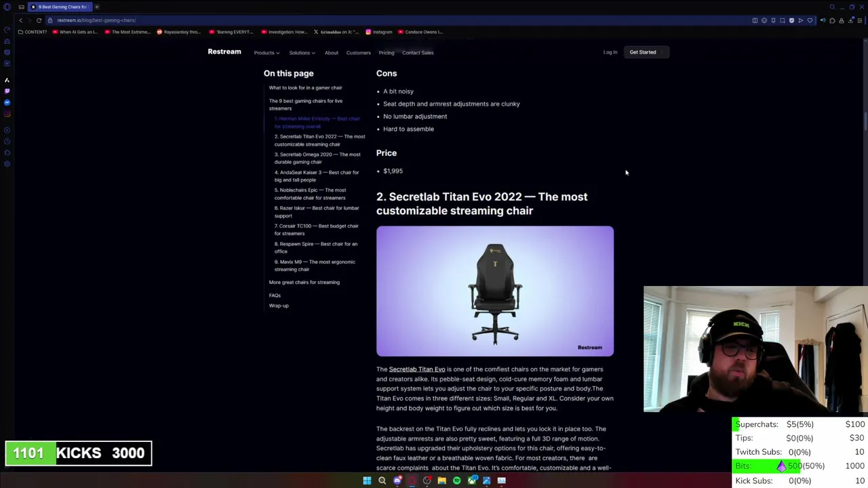
Task: Click the Restream logo
Action: pos(224,52)
